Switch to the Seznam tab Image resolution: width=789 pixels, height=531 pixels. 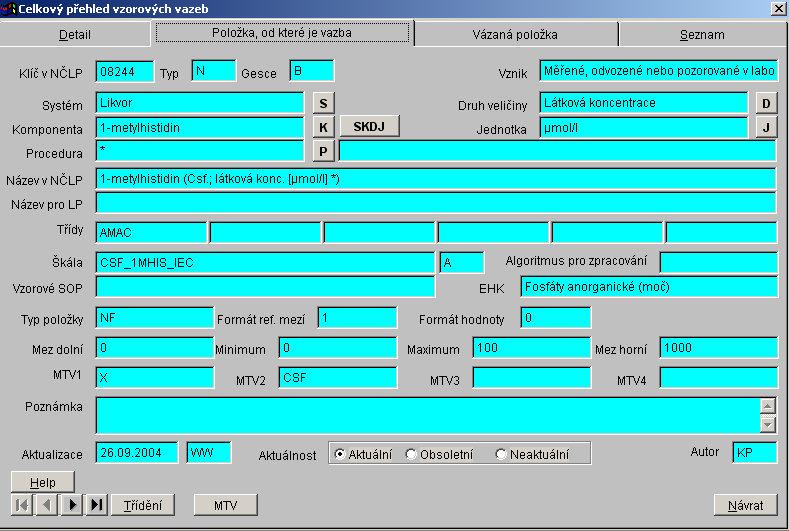702,34
